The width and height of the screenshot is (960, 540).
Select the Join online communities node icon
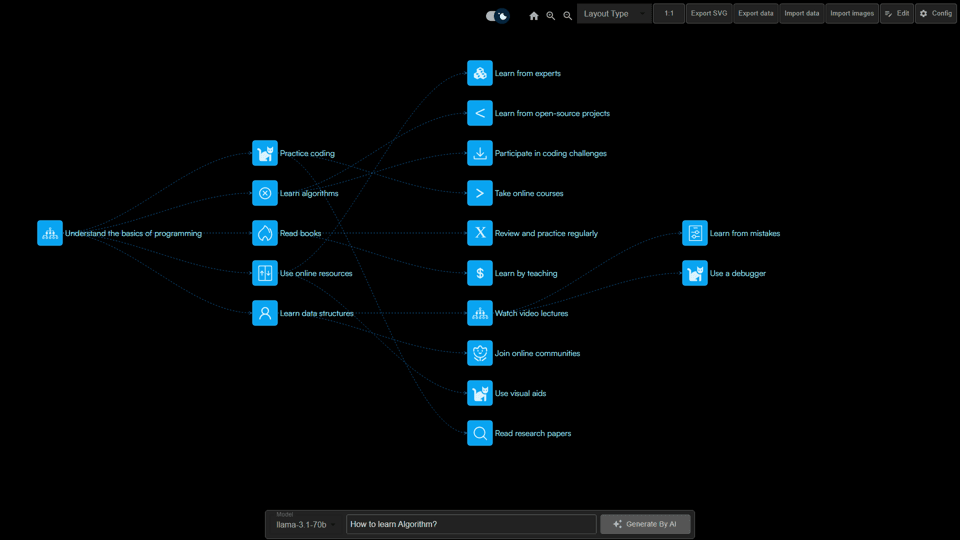coord(479,353)
